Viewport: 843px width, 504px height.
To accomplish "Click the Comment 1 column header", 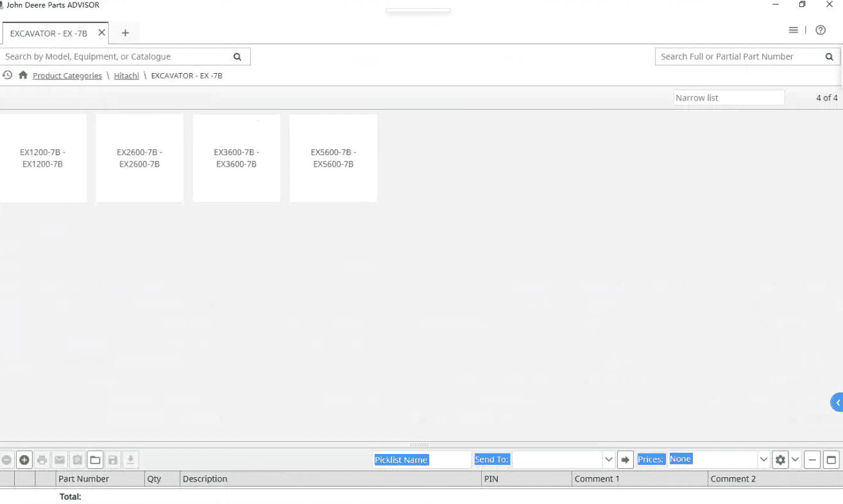I will coord(640,479).
